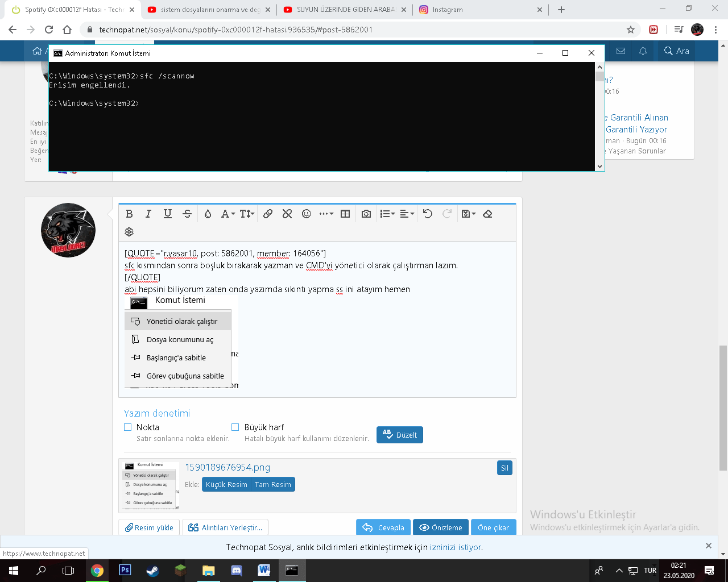
Task: Show hidden system tray icons
Action: (619, 571)
